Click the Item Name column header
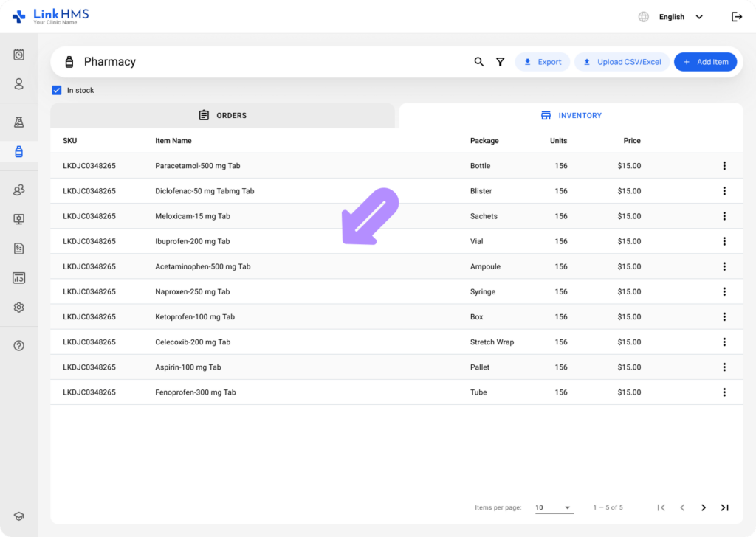Screen dimensions: 756x537 [x=173, y=141]
